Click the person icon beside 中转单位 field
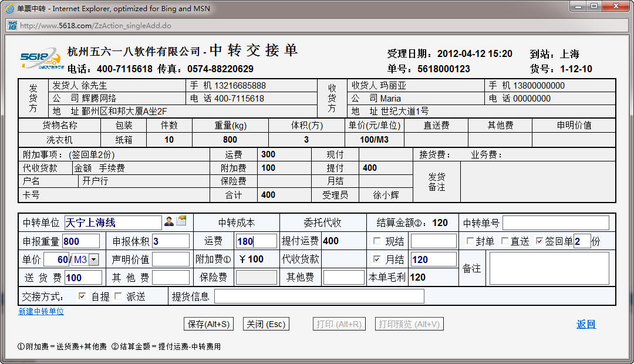 point(169,221)
